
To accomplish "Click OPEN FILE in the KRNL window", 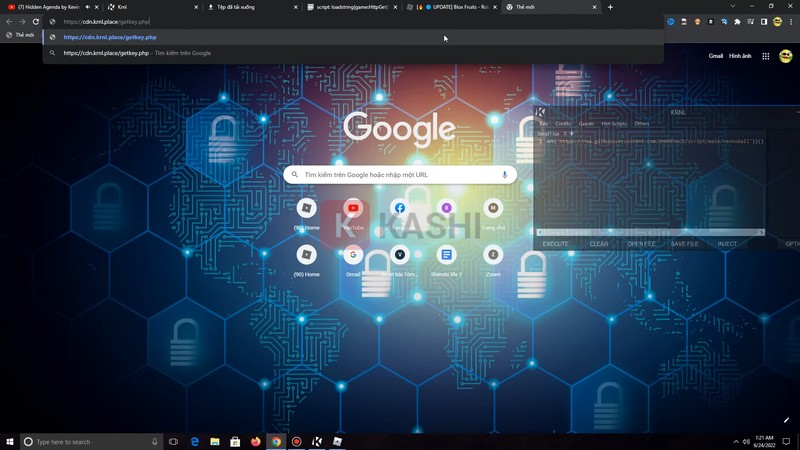I will pos(641,244).
